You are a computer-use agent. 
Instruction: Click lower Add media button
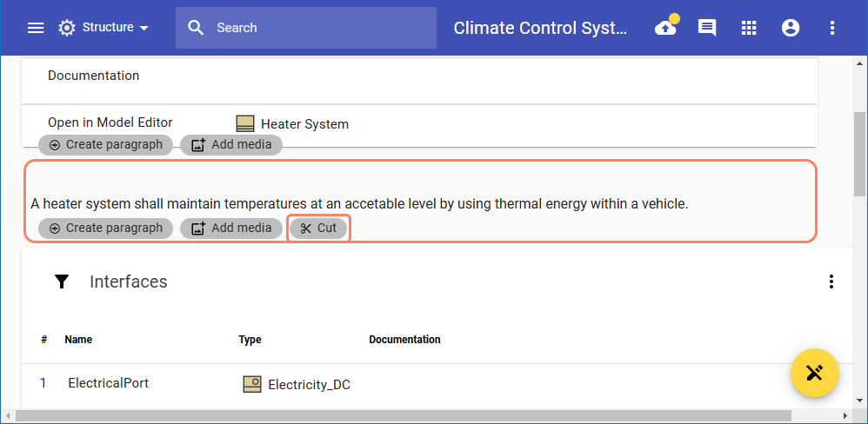pos(231,229)
